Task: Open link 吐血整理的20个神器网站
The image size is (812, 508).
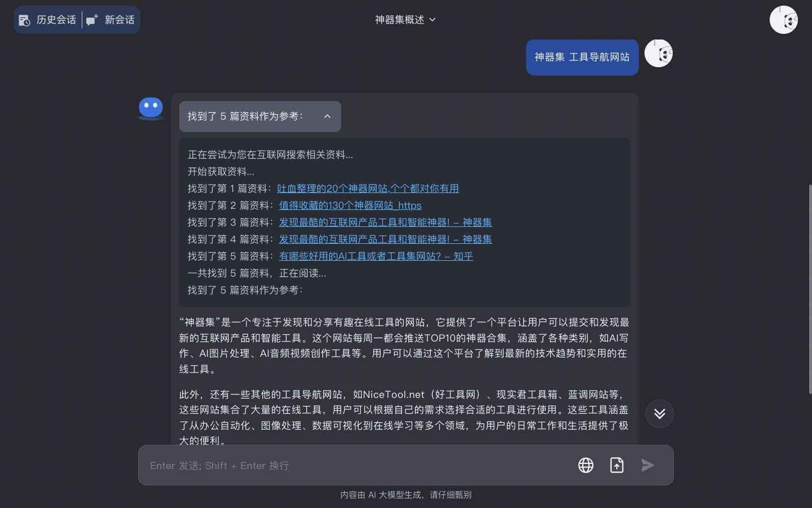Action: tap(368, 189)
